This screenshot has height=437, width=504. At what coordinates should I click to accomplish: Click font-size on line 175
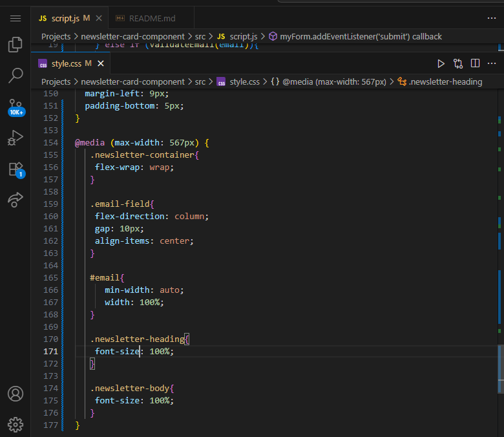coord(118,401)
